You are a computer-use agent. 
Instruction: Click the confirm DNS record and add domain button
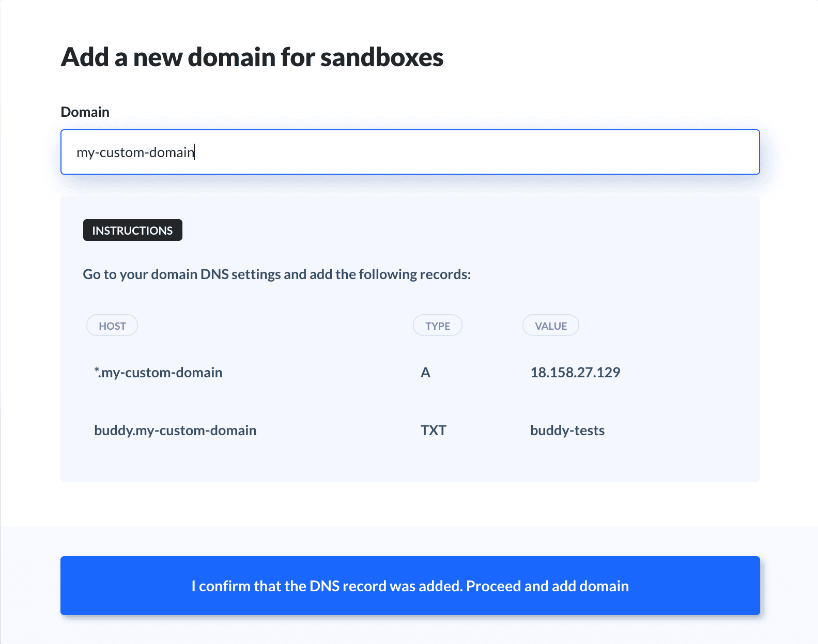(x=410, y=586)
